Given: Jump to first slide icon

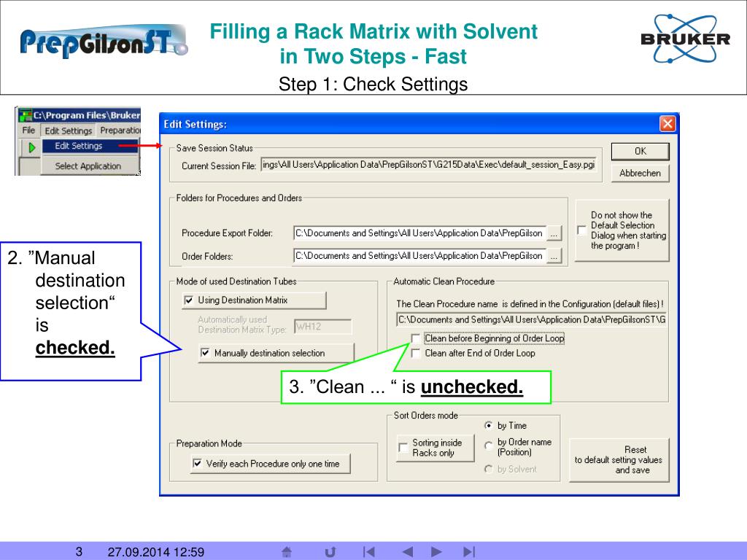Looking at the screenshot, I should (368, 552).
